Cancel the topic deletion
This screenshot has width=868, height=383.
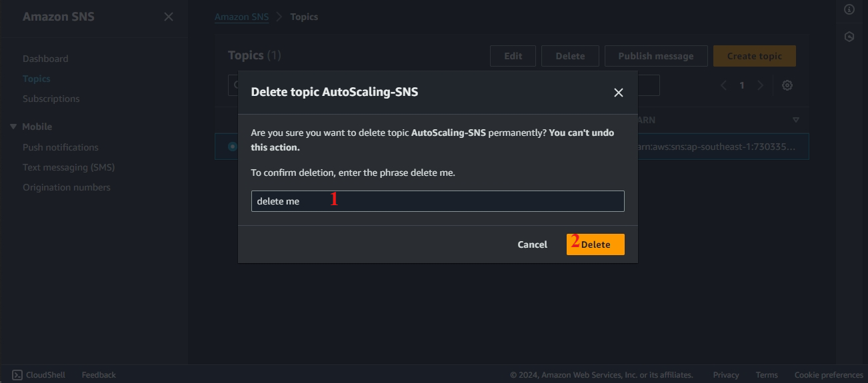coord(532,244)
